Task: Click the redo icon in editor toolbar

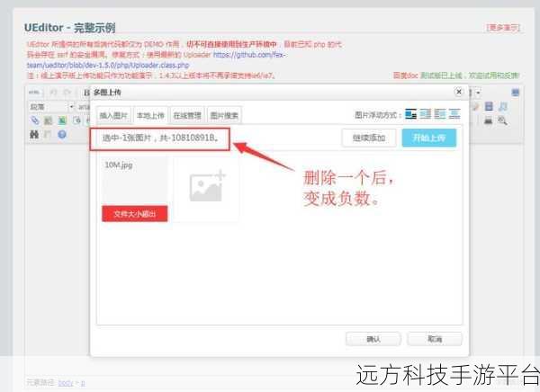Action: click(x=67, y=93)
